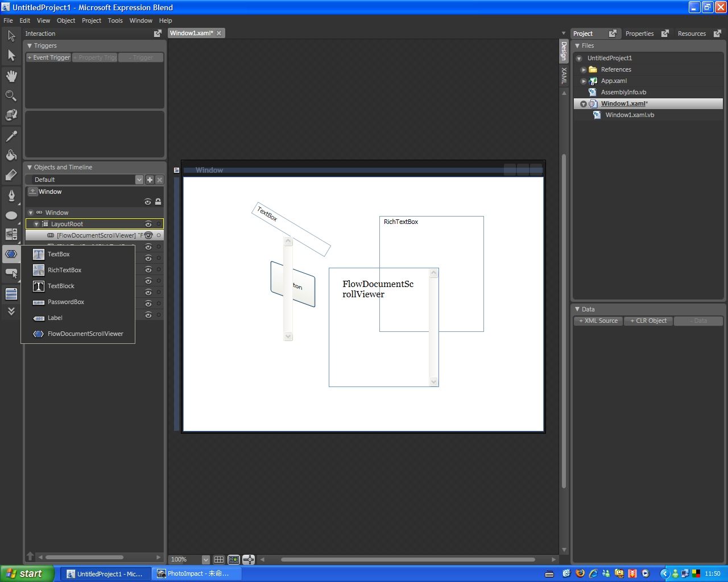Toggle snapping to gridlines
728x582 pixels.
234,560
